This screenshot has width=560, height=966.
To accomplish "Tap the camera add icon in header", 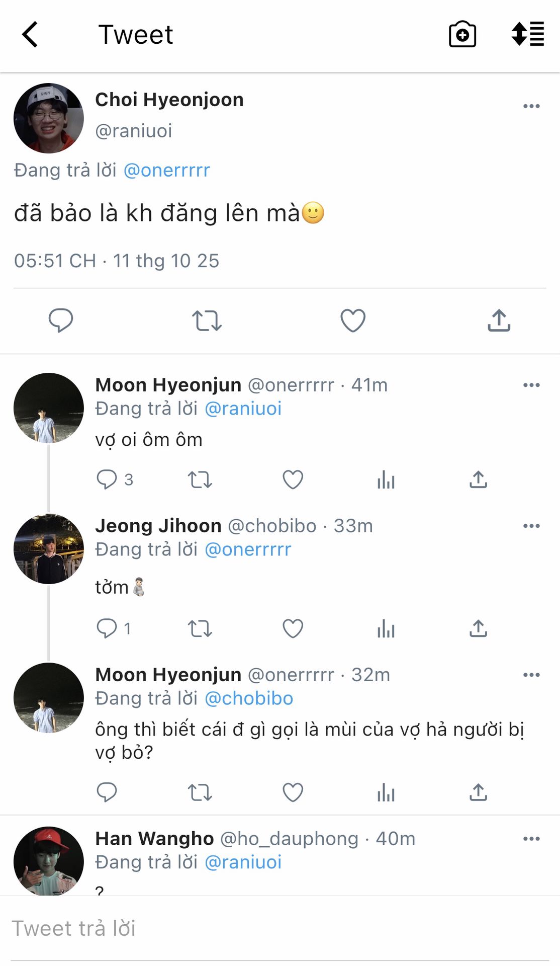I will [462, 35].
